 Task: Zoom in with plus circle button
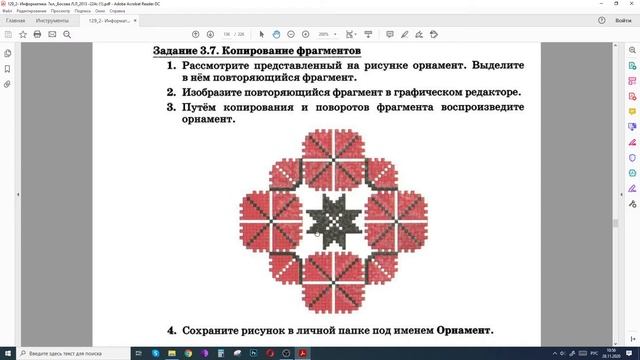305,35
